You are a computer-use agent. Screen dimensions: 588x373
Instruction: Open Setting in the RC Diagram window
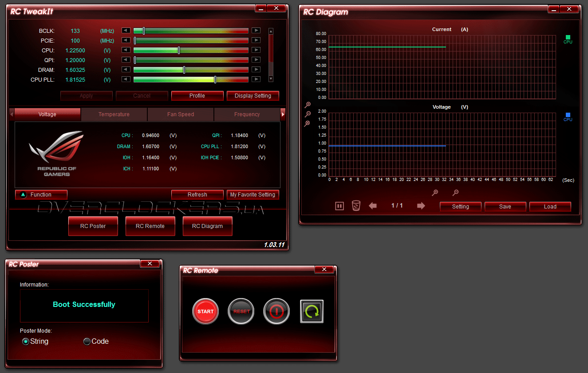pyautogui.click(x=461, y=207)
